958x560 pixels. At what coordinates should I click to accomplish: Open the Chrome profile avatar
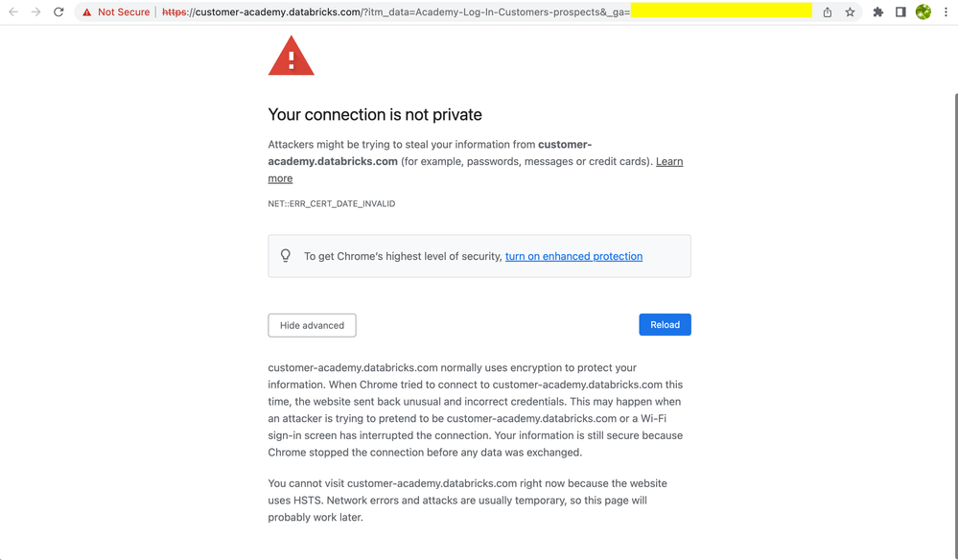pyautogui.click(x=923, y=12)
